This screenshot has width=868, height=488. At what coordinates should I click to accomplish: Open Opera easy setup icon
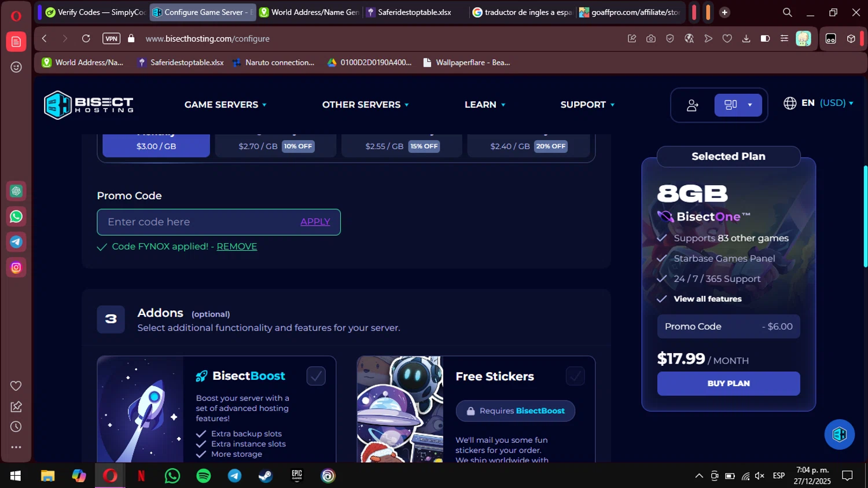[784, 39]
